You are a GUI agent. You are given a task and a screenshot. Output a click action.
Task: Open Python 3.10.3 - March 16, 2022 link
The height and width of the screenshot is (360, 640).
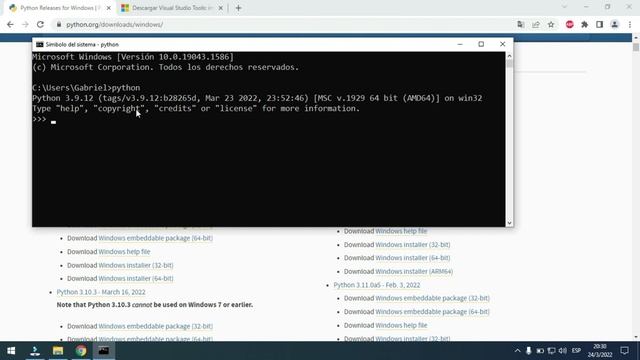(x=101, y=292)
